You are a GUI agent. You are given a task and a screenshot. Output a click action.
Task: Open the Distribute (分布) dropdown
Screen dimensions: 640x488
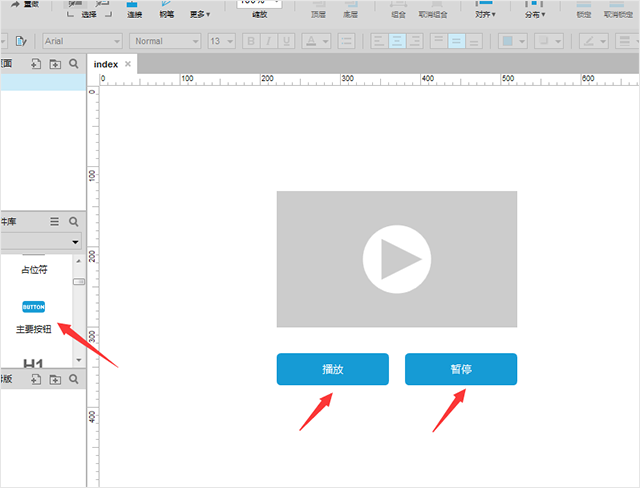tap(535, 10)
